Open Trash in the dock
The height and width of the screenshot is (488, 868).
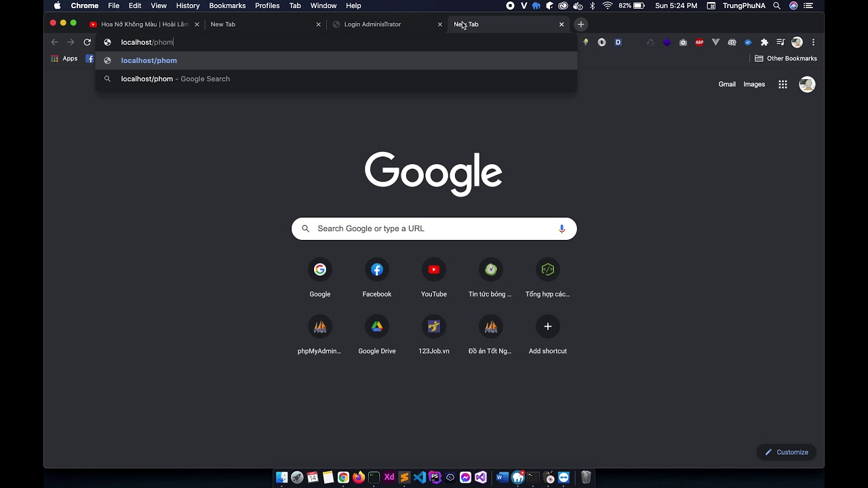point(586,477)
